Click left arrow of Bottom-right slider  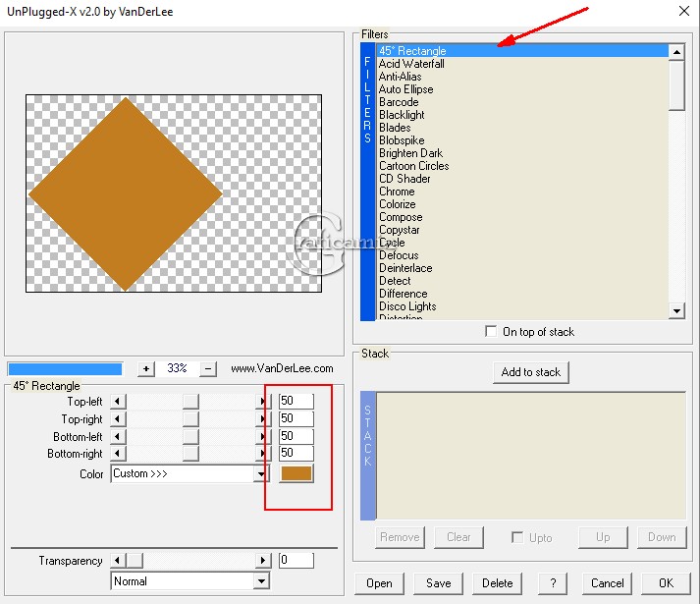tap(118, 454)
